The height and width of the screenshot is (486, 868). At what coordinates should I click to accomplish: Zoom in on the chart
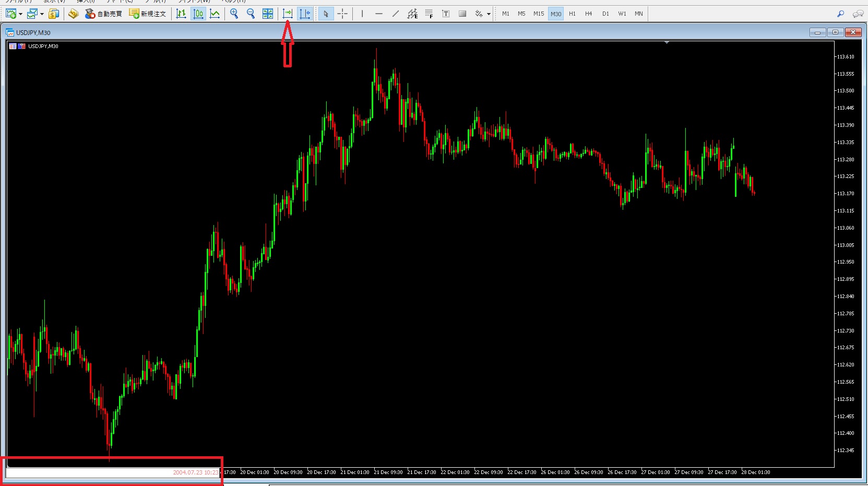pyautogui.click(x=234, y=14)
